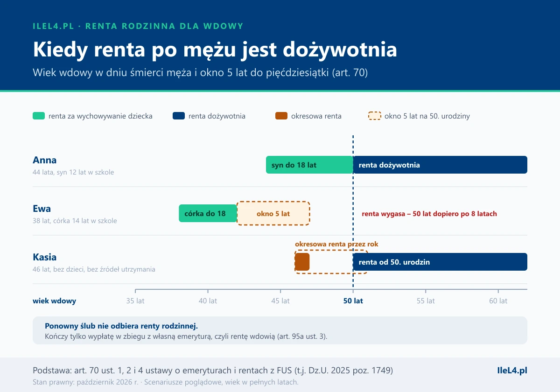Select Anna's 'syn do 18 lat' bar

coord(309,165)
